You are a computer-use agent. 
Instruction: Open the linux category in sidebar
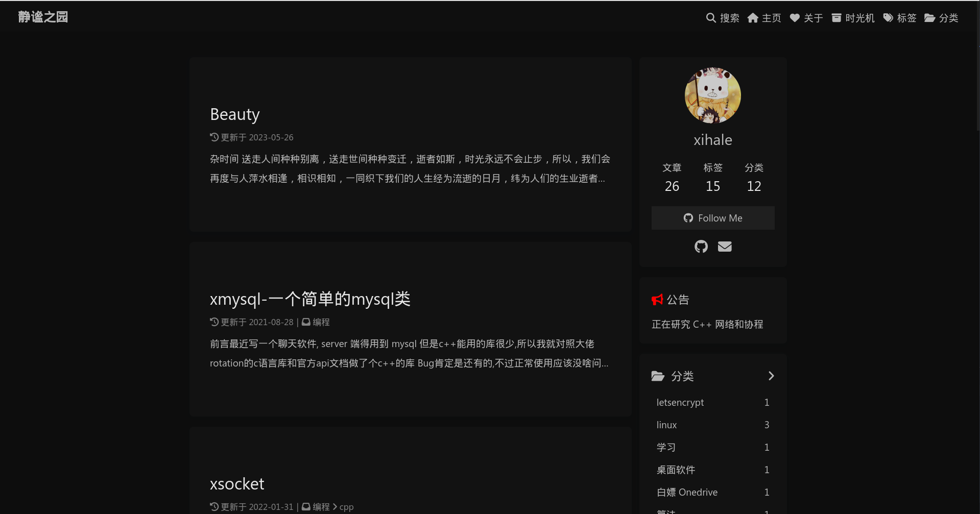(666, 425)
